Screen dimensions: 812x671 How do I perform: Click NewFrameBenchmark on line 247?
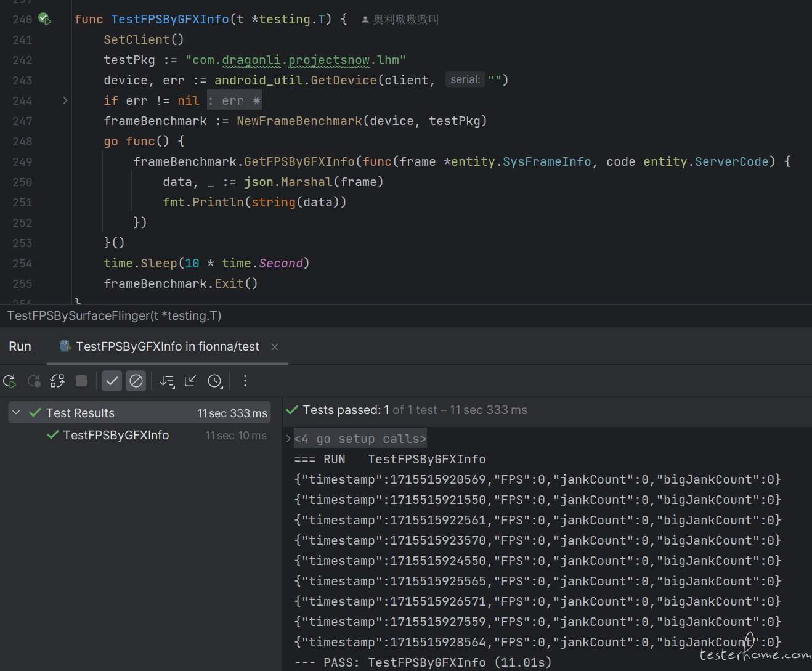299,121
